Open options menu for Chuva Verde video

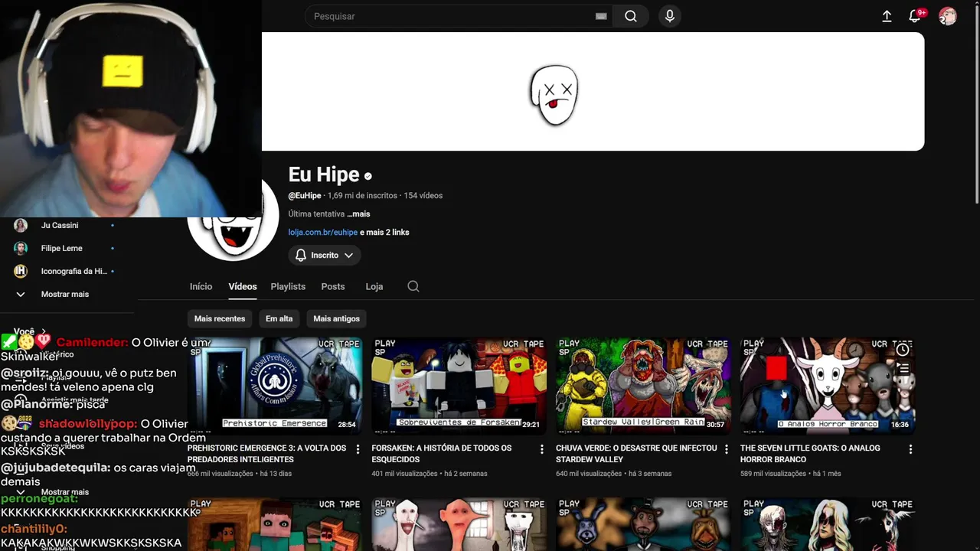click(727, 449)
